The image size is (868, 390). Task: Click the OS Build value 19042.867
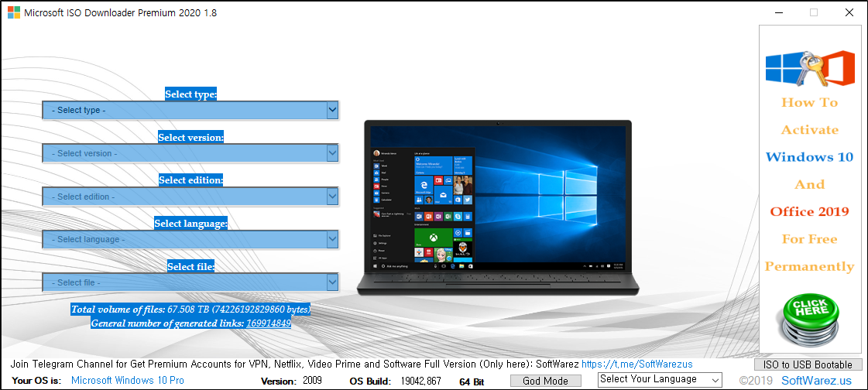(420, 381)
